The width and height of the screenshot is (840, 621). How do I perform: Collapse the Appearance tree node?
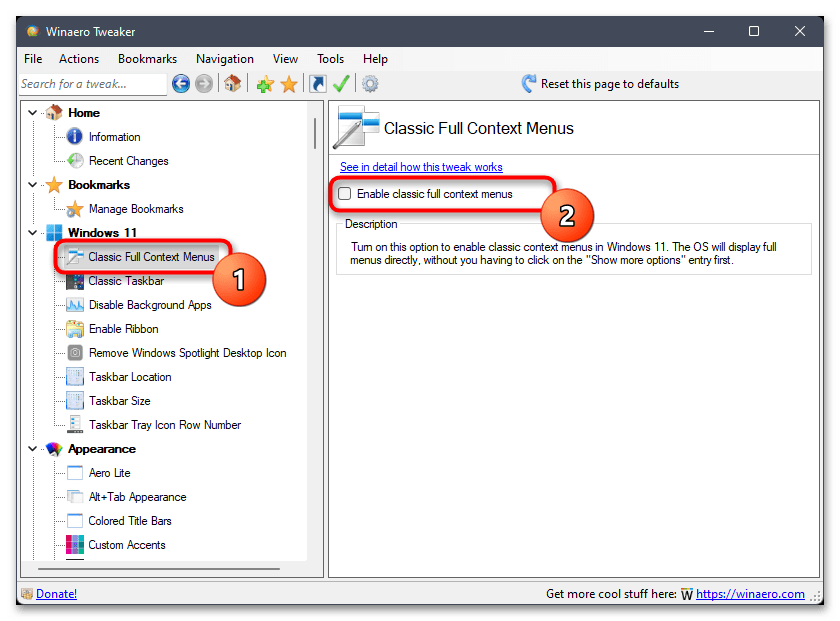point(32,449)
